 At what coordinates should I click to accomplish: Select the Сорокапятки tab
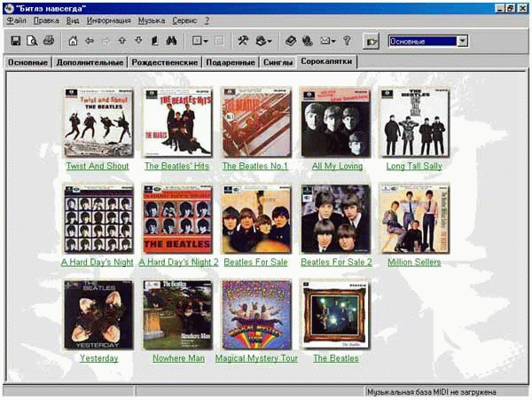326,62
